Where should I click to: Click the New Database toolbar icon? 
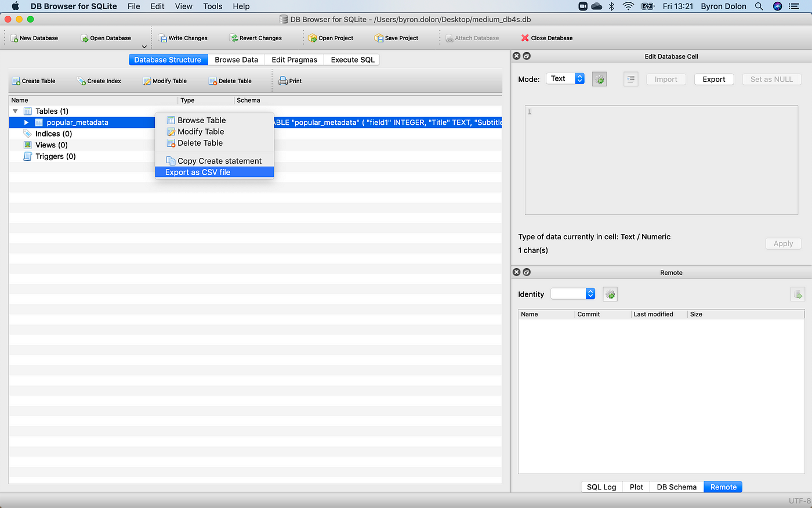pyautogui.click(x=14, y=38)
